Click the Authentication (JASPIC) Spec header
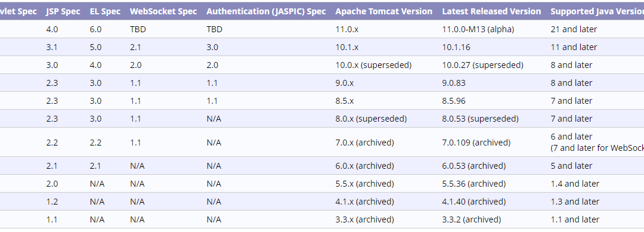 266,11
